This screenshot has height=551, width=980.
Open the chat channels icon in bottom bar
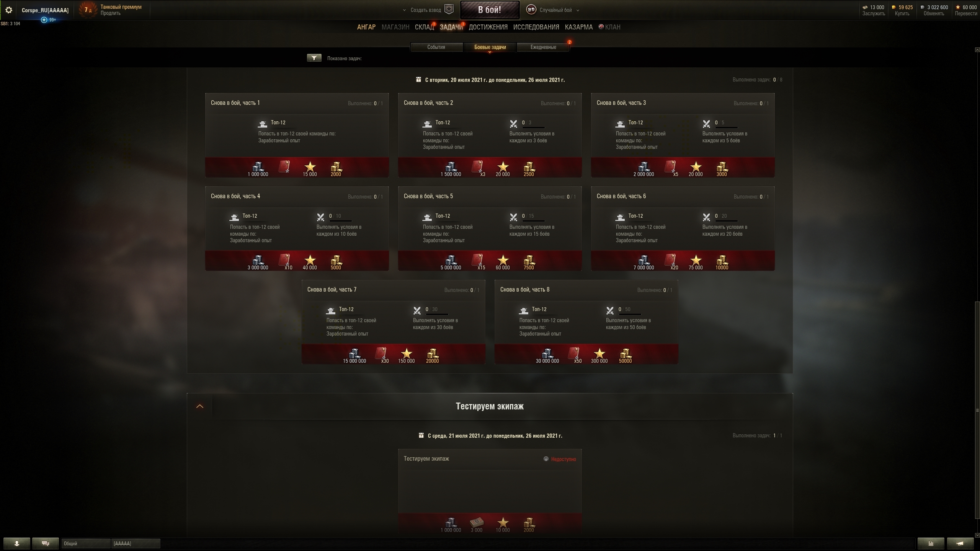click(45, 543)
